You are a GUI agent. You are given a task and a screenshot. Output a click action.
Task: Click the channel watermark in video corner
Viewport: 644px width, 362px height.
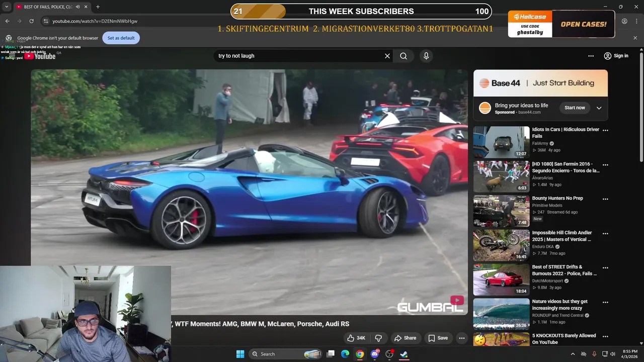point(457,301)
